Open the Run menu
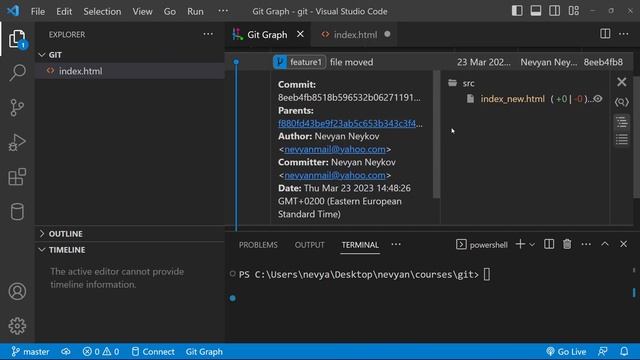640x360 pixels. coord(195,11)
